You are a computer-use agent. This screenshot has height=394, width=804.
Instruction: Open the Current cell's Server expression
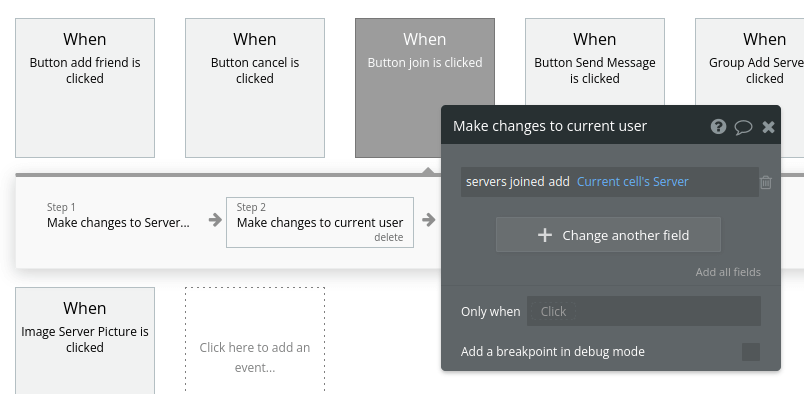pyautogui.click(x=632, y=182)
